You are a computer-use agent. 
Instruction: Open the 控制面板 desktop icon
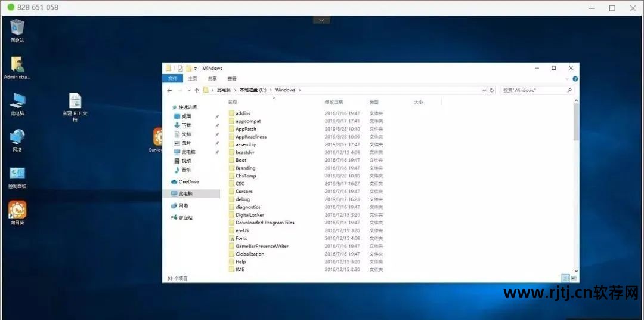[17, 177]
